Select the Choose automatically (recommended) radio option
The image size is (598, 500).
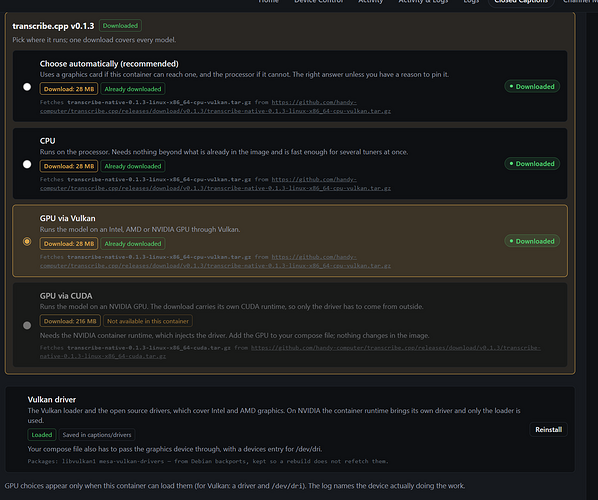point(27,87)
